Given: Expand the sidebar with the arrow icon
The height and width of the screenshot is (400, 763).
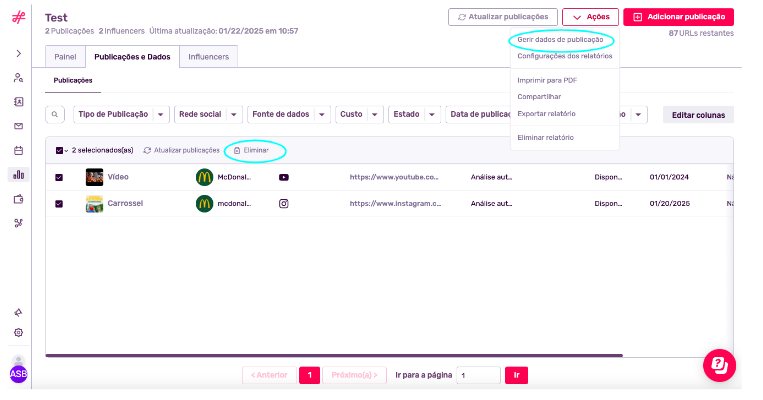Looking at the screenshot, I should point(18,53).
